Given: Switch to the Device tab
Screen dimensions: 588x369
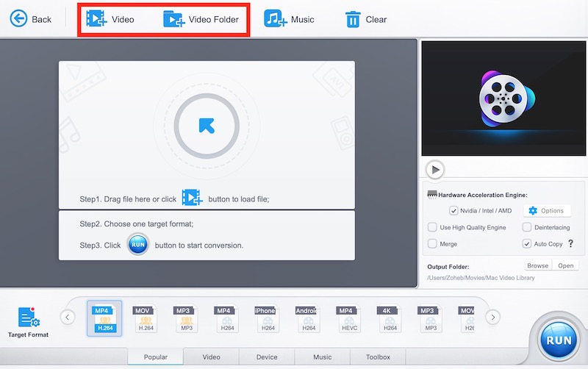Looking at the screenshot, I should click(x=267, y=357).
